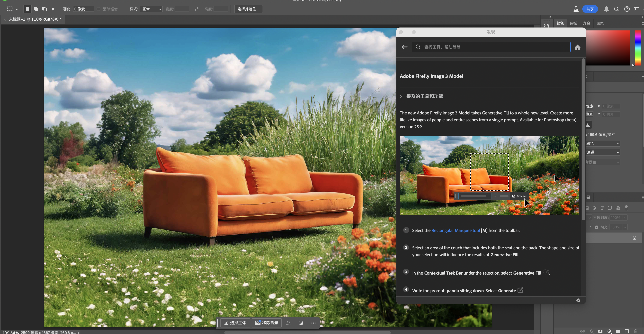The height and width of the screenshot is (334, 644).
Task: Open the 样式 style dropdown showing 正常
Action: pyautogui.click(x=151, y=9)
